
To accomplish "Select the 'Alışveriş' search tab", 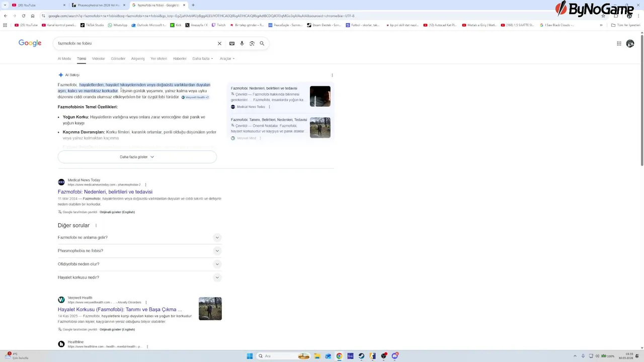I will click(138, 59).
